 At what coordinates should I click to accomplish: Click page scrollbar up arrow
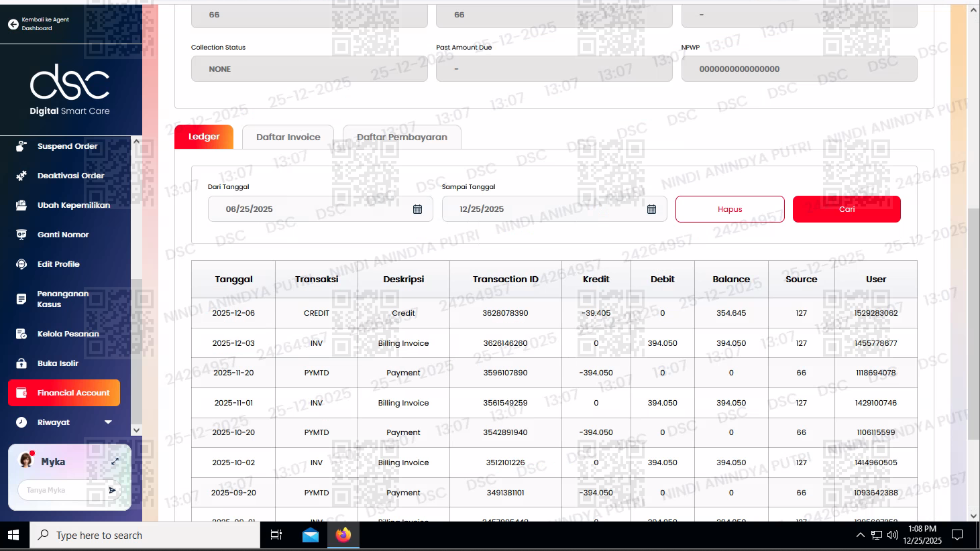click(974, 10)
